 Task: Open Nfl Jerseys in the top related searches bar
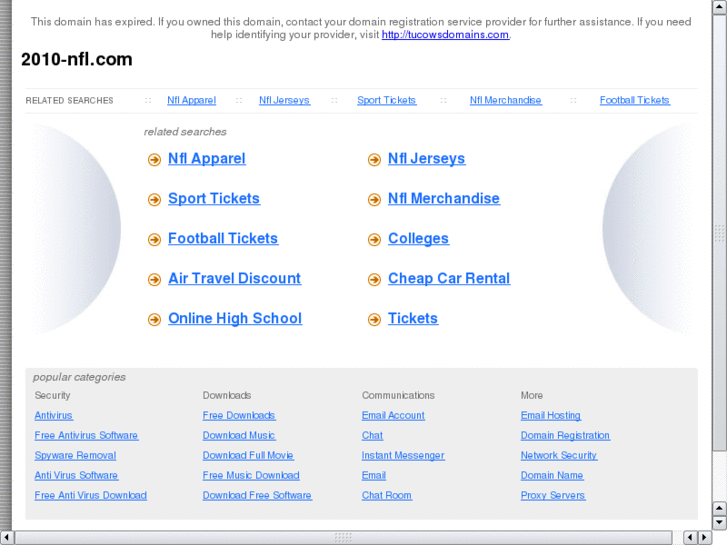(x=284, y=100)
